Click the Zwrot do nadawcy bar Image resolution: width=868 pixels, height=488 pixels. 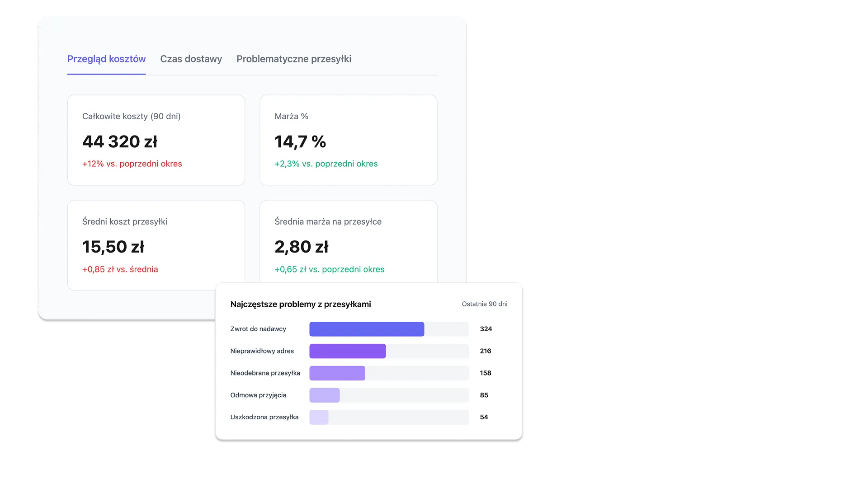(367, 329)
